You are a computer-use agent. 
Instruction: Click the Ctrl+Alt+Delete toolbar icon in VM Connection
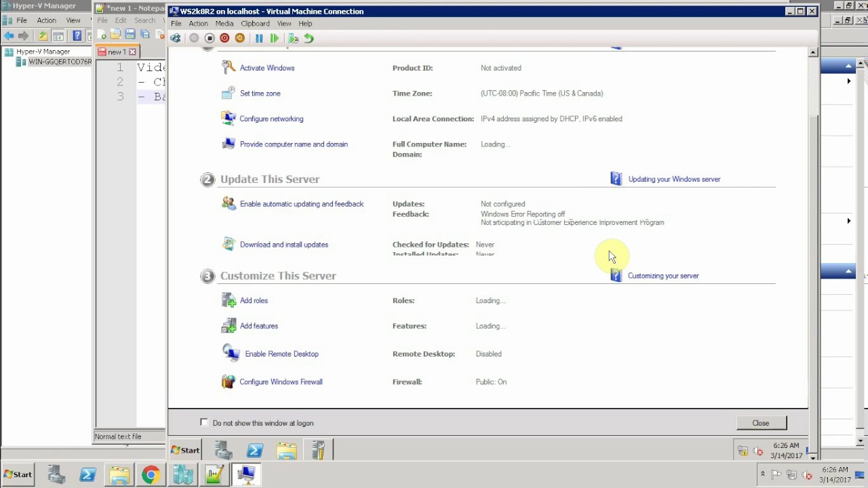point(176,39)
